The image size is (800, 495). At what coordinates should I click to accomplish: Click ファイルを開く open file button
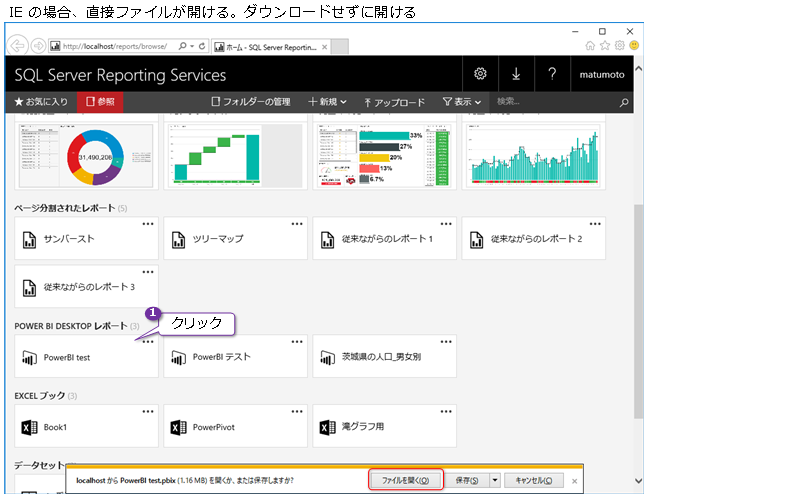[406, 480]
